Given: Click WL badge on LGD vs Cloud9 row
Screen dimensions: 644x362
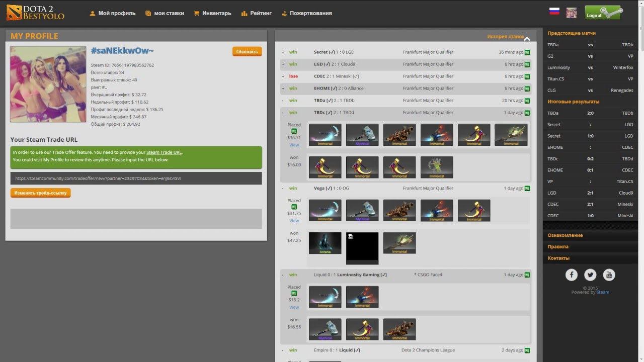Looking at the screenshot, I should [x=527, y=64].
